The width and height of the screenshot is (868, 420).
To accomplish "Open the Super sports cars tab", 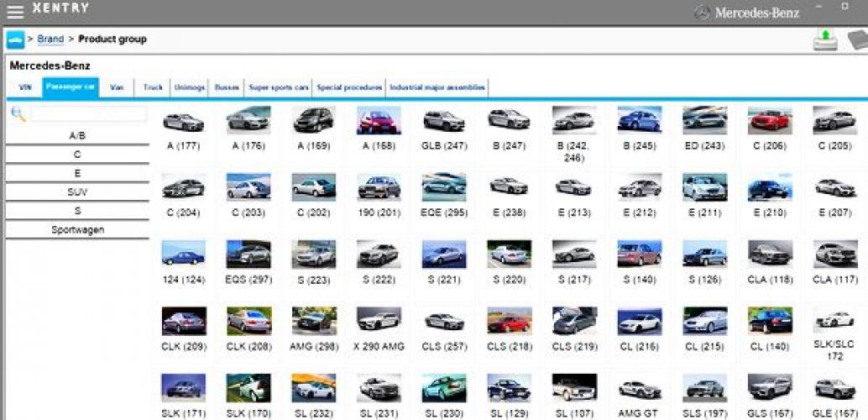I will click(279, 87).
